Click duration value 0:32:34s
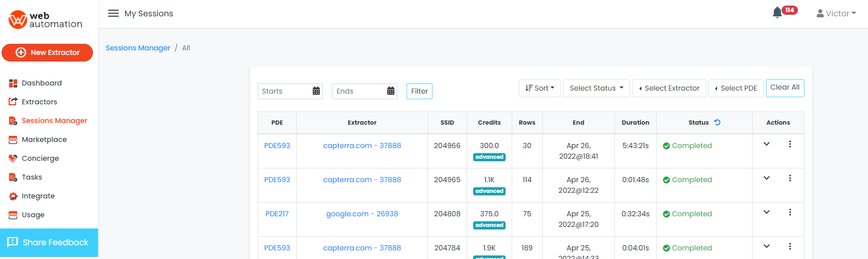The height and width of the screenshot is (259, 868). tap(635, 214)
